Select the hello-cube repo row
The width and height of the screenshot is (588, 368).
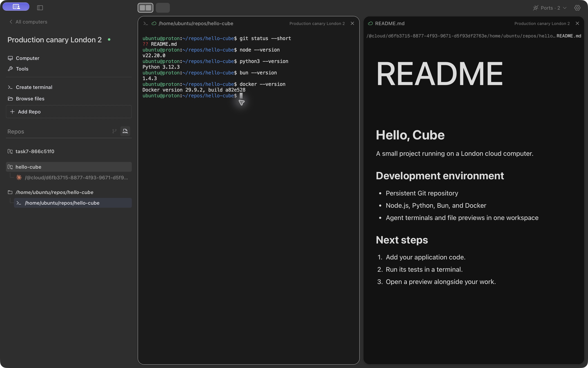coord(69,167)
